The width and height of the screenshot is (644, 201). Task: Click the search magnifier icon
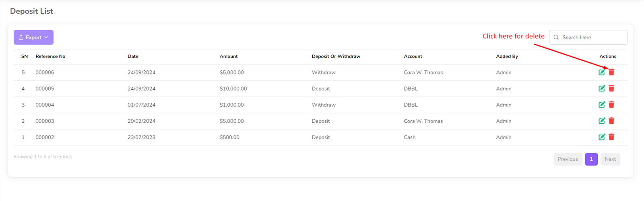pyautogui.click(x=556, y=37)
